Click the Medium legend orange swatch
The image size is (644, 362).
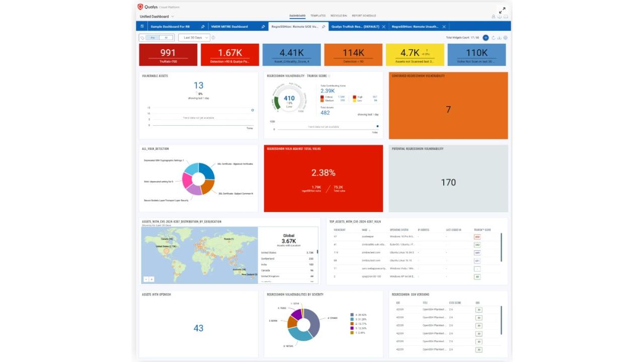coord(321,100)
